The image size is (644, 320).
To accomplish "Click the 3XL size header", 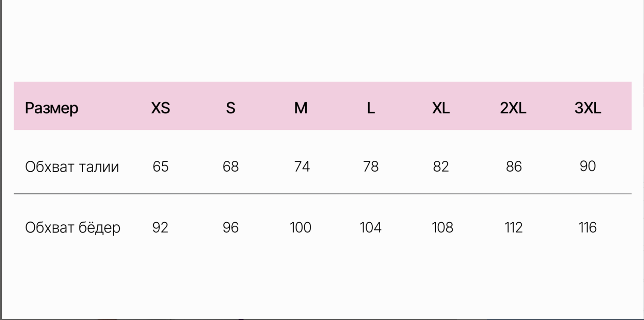I will (x=588, y=108).
